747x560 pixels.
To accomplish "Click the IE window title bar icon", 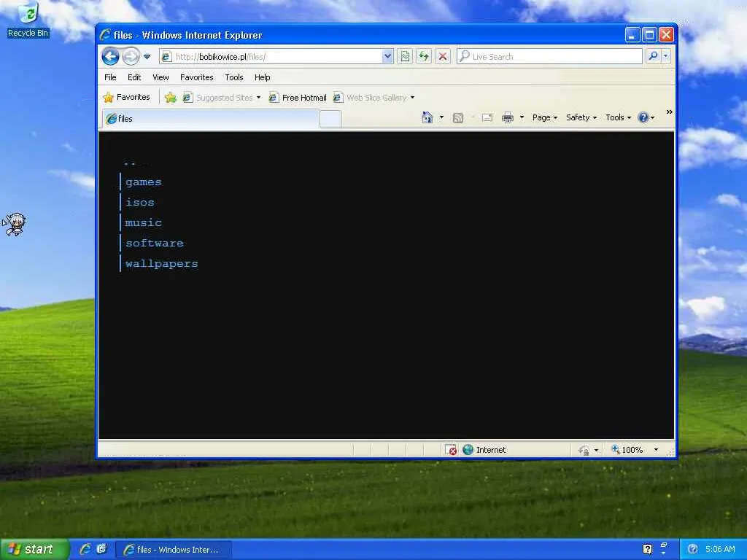I will [x=105, y=35].
